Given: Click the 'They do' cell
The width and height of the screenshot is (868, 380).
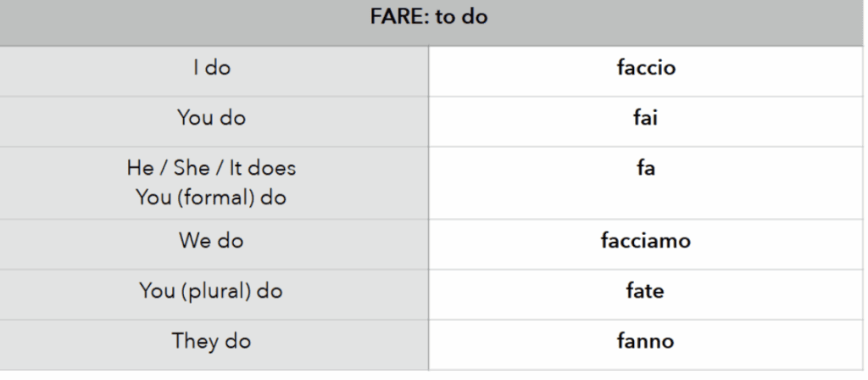Looking at the screenshot, I should pos(211,342).
